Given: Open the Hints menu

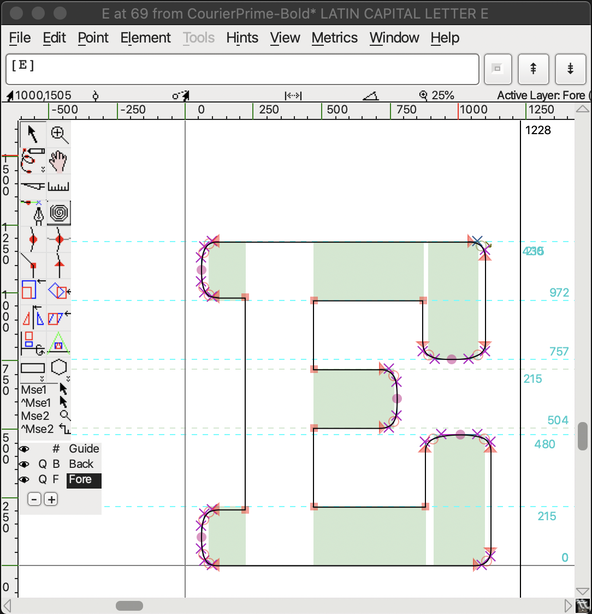Looking at the screenshot, I should 242,38.
